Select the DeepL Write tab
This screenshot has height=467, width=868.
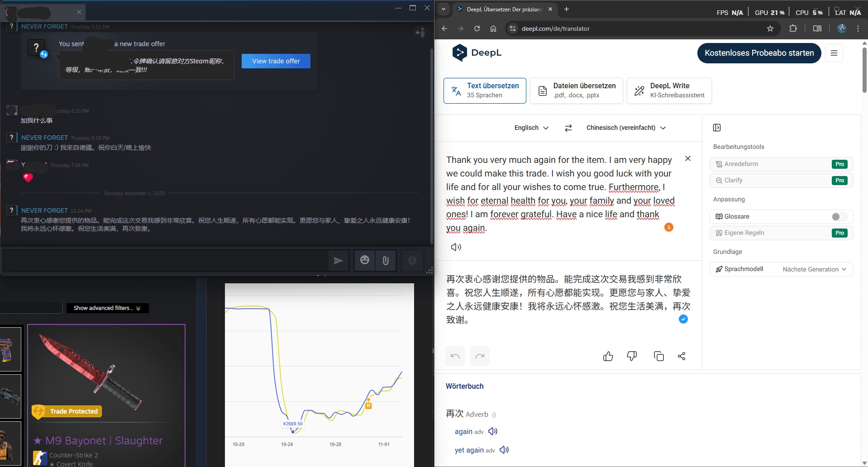coord(669,91)
